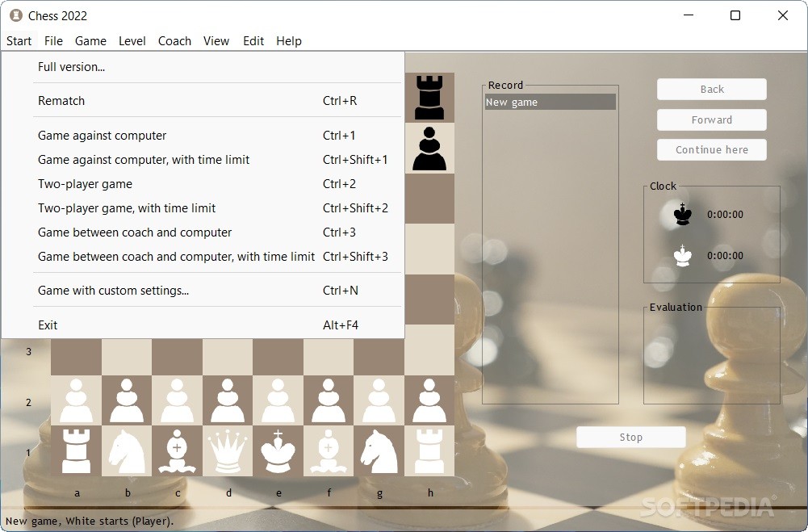Click the black rook on h8
This screenshot has height=532, width=808.
coord(429,98)
